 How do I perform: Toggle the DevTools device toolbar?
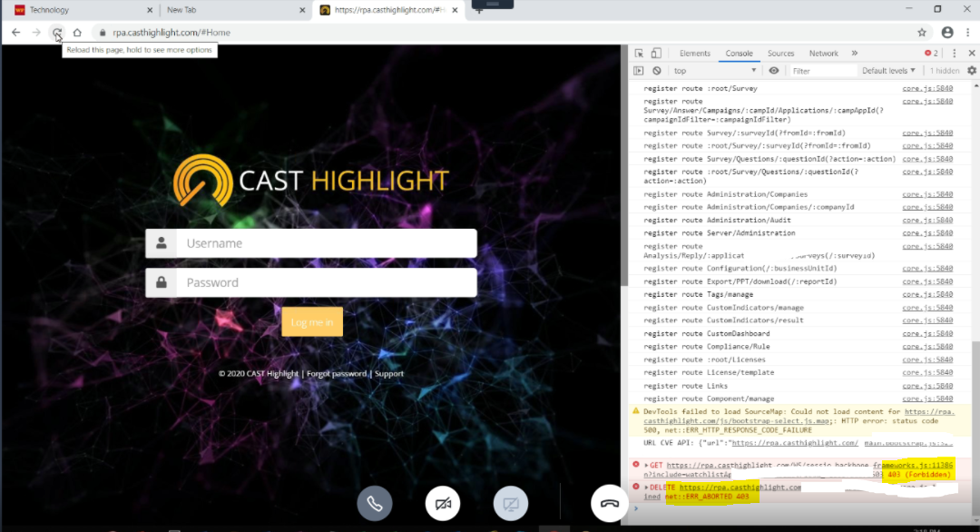656,54
